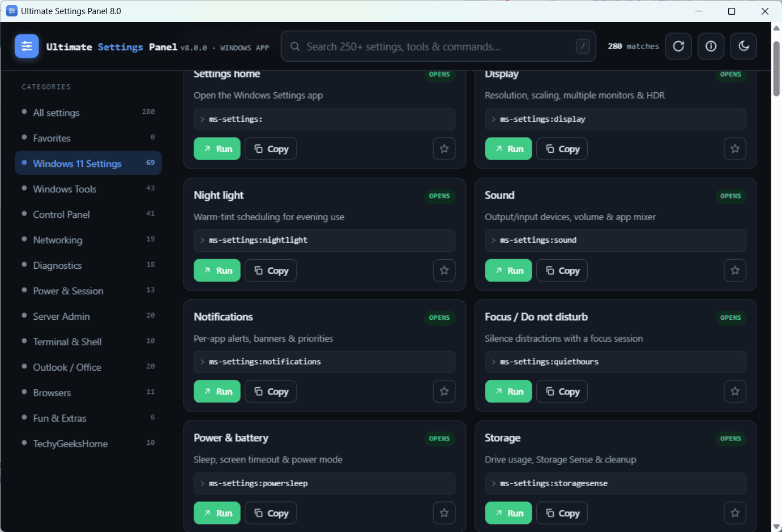This screenshot has height=532, width=782.
Task: Click the slash shortcut badge in search
Action: pos(583,46)
